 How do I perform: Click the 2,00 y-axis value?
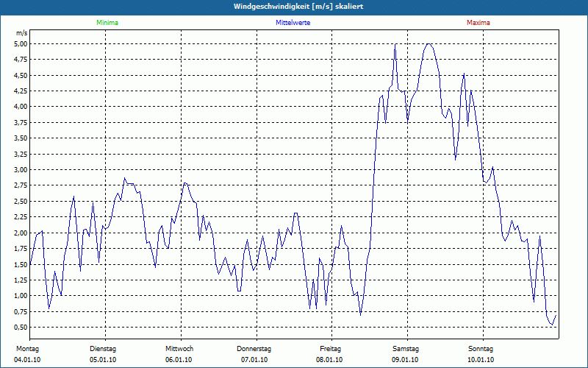[21, 233]
